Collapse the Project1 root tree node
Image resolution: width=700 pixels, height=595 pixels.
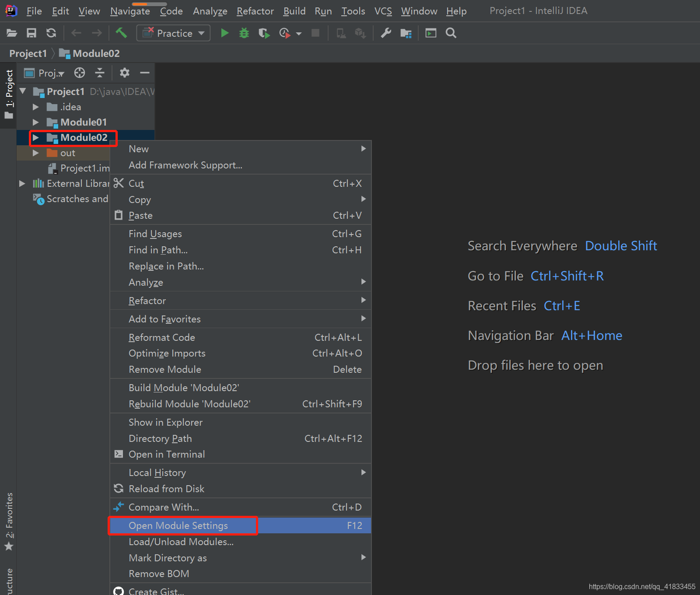click(x=23, y=91)
